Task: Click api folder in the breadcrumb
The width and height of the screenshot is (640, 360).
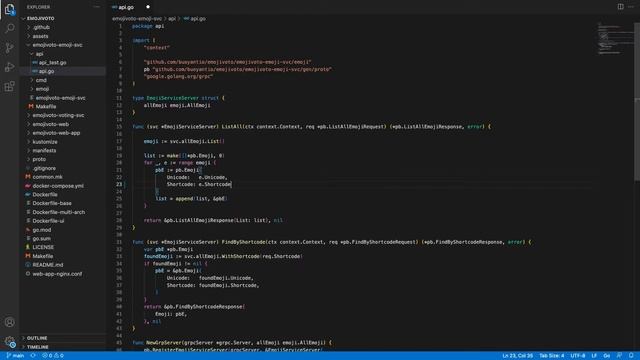Action: coord(172,19)
